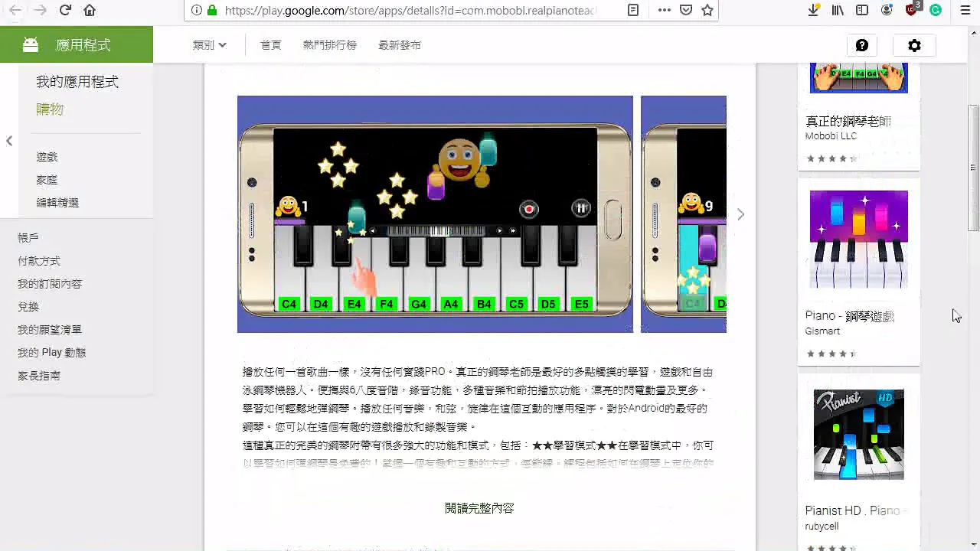980x551 pixels.
Task: Click Mobobi LLC developer name
Action: click(831, 136)
